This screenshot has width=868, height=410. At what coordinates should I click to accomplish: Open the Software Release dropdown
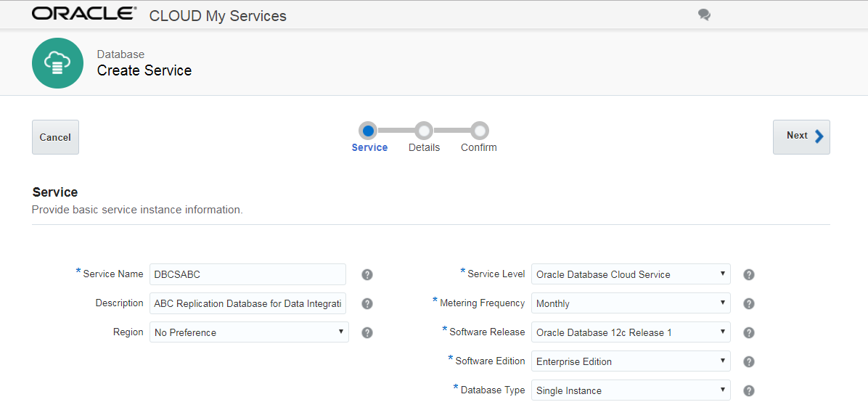point(631,332)
